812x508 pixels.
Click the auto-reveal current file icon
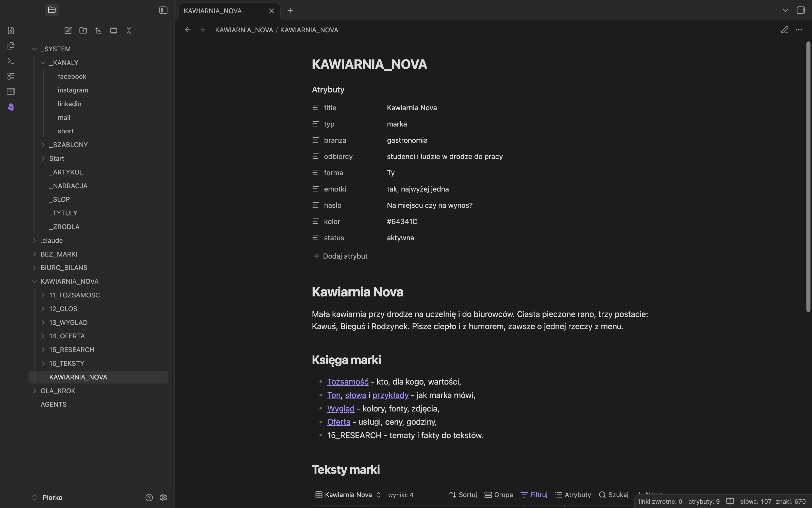(114, 30)
